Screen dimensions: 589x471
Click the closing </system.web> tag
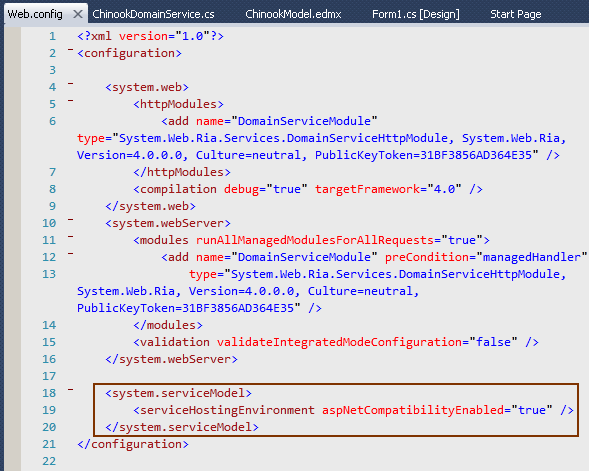(x=150, y=206)
